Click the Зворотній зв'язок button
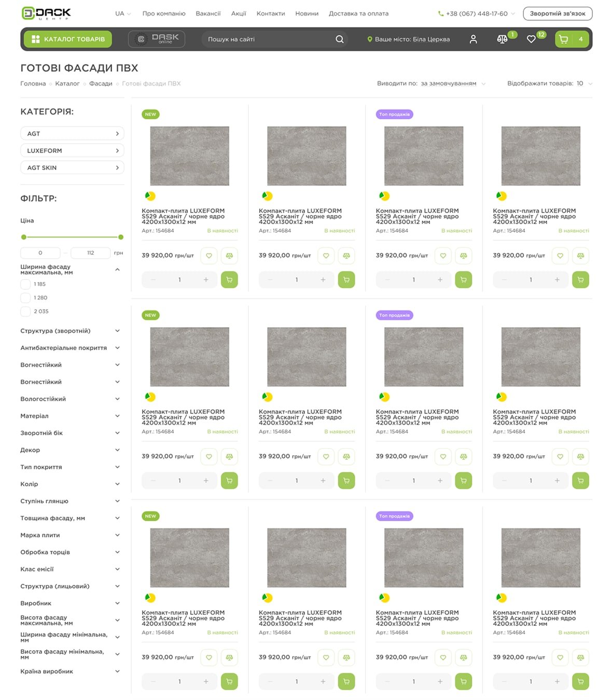Viewport: 613px width, 700px height. tap(558, 13)
